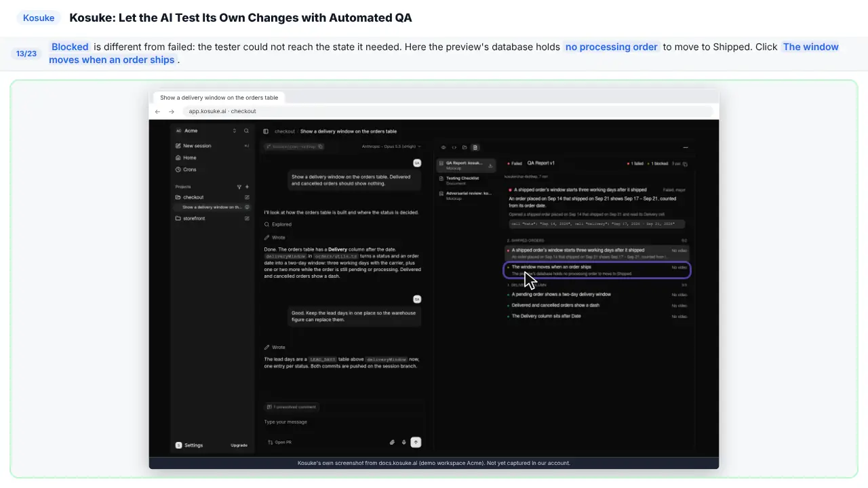Open the Acme workspace switcher
Screen dimensions: 868x488
[x=206, y=131]
